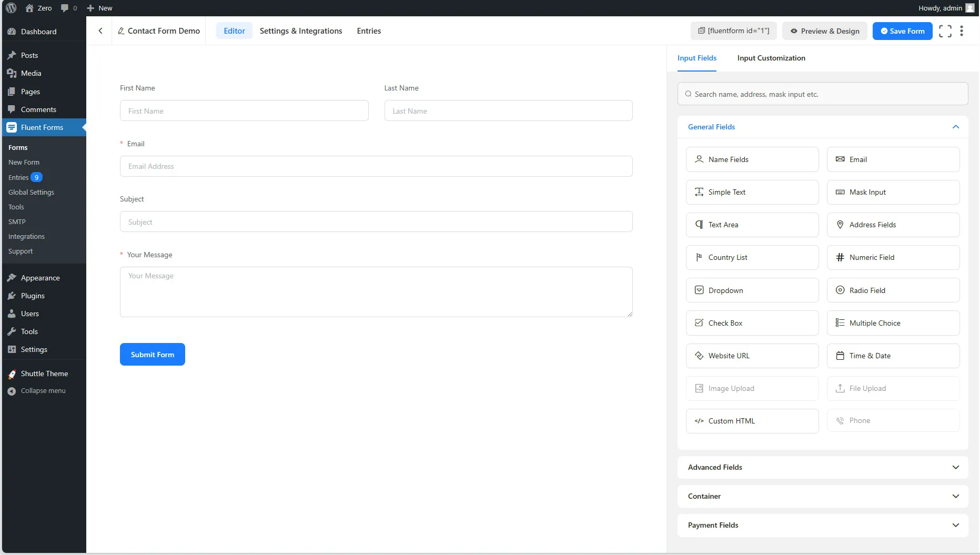Open the three-dot more options menu
The width and height of the screenshot is (980, 555).
click(962, 31)
